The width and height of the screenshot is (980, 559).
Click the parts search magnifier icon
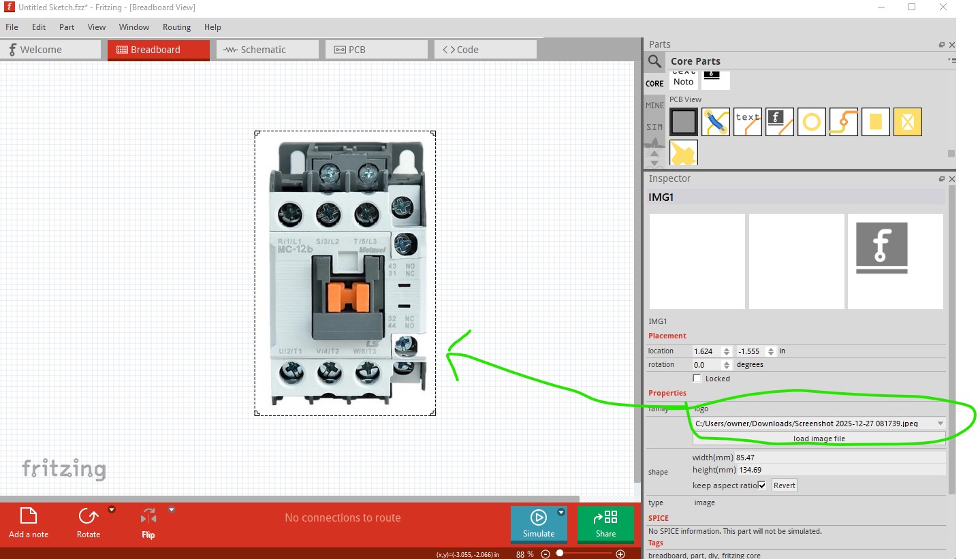click(654, 61)
